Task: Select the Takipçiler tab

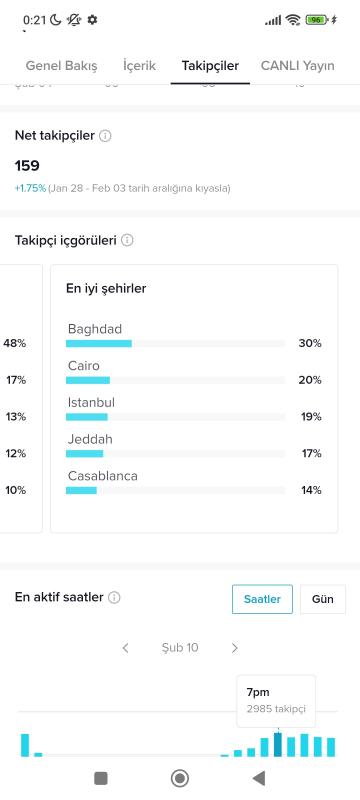Action: point(210,66)
